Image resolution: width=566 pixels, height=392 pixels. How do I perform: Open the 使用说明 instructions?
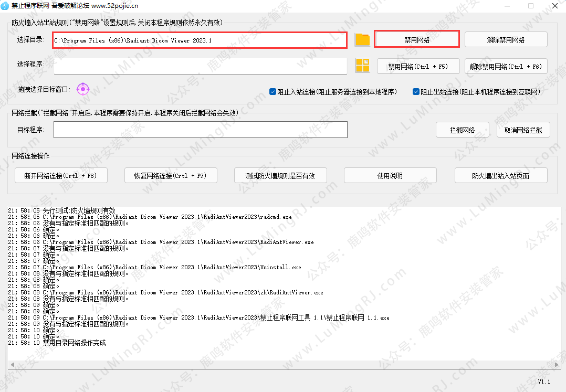(390, 176)
